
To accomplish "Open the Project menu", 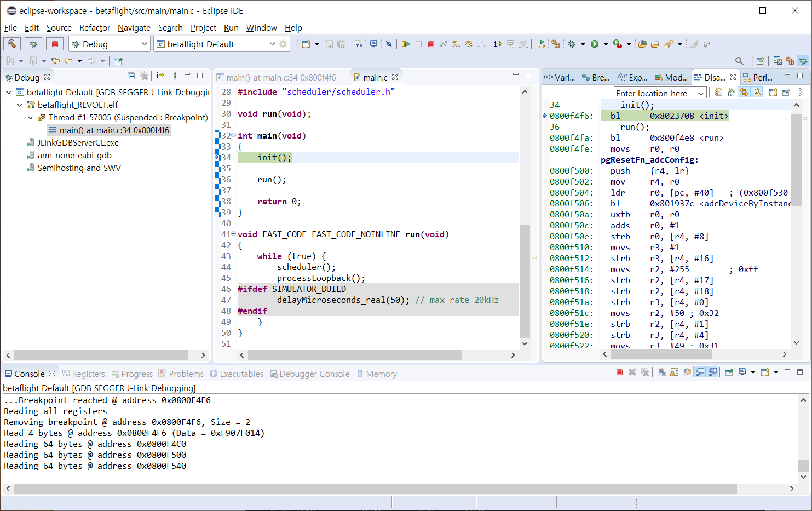I will pos(203,28).
